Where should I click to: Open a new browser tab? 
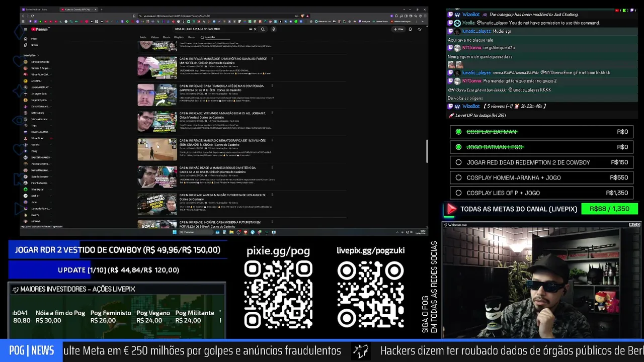[x=102, y=10]
